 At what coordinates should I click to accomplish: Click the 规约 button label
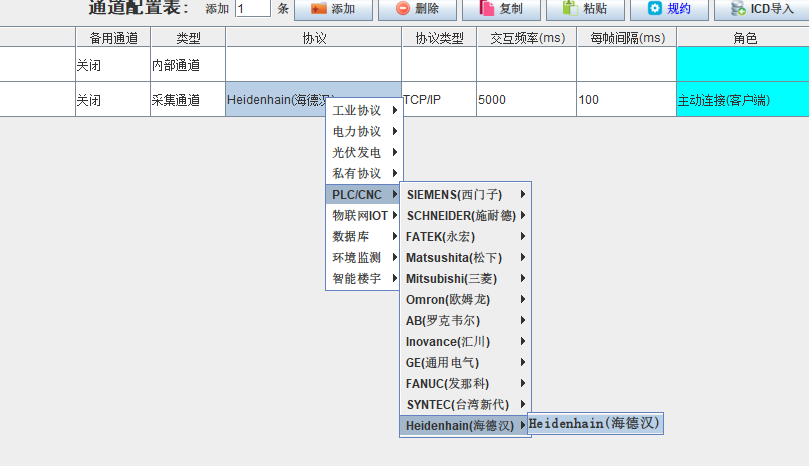click(678, 9)
